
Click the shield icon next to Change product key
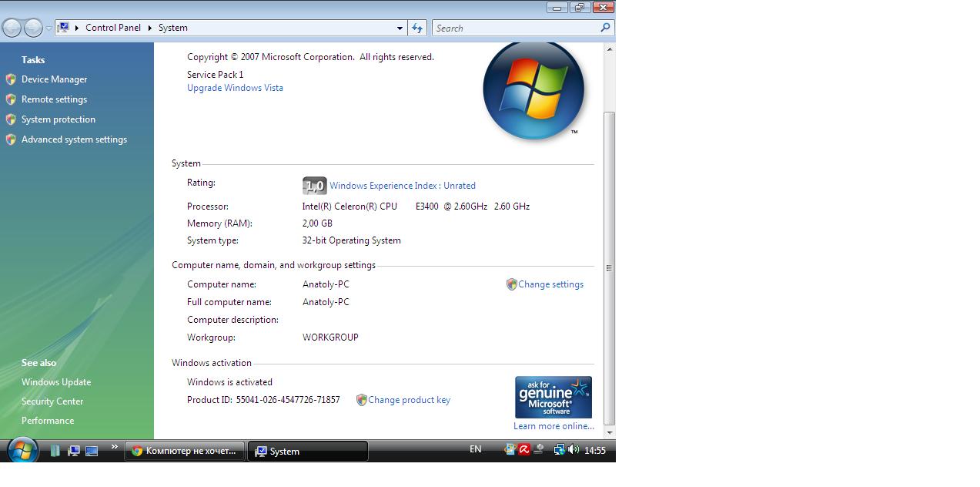[x=361, y=400]
